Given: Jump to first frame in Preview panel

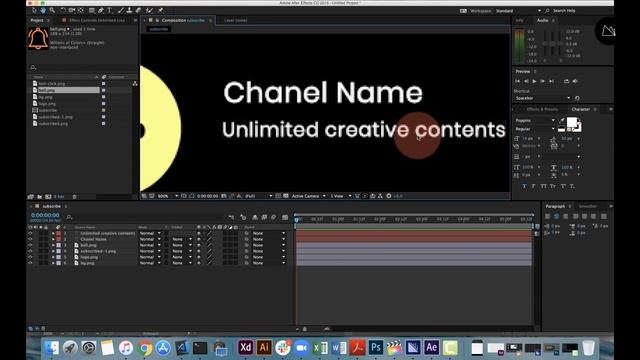Looking at the screenshot, I should (518, 81).
